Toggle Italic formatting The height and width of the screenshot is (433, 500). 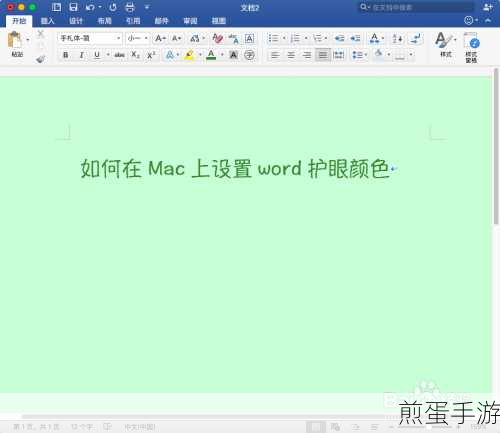[x=81, y=55]
